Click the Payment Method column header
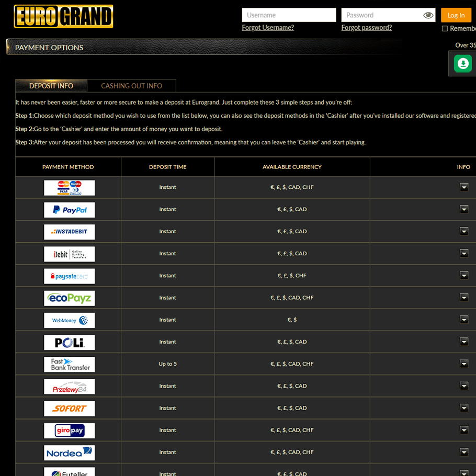 pos(68,167)
